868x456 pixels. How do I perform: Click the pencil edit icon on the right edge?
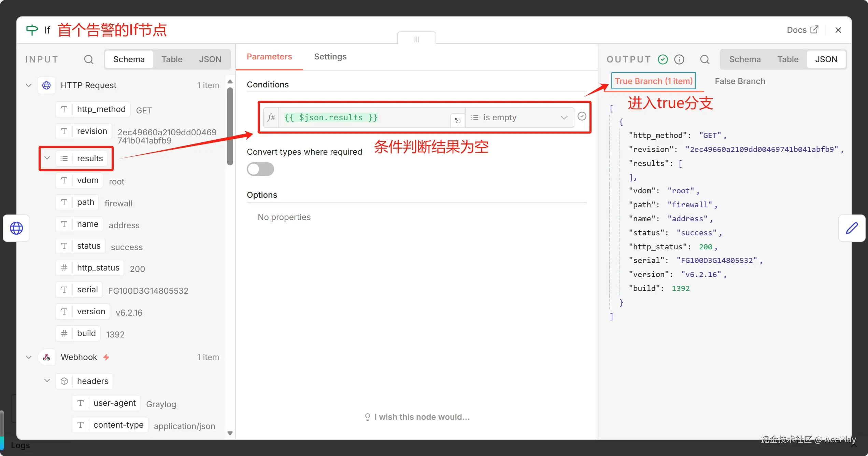852,228
